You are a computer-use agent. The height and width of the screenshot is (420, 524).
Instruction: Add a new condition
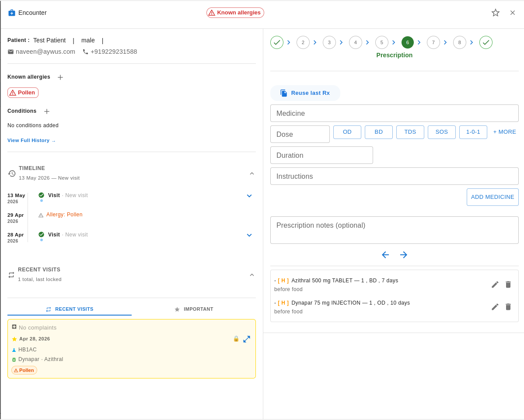(x=47, y=111)
